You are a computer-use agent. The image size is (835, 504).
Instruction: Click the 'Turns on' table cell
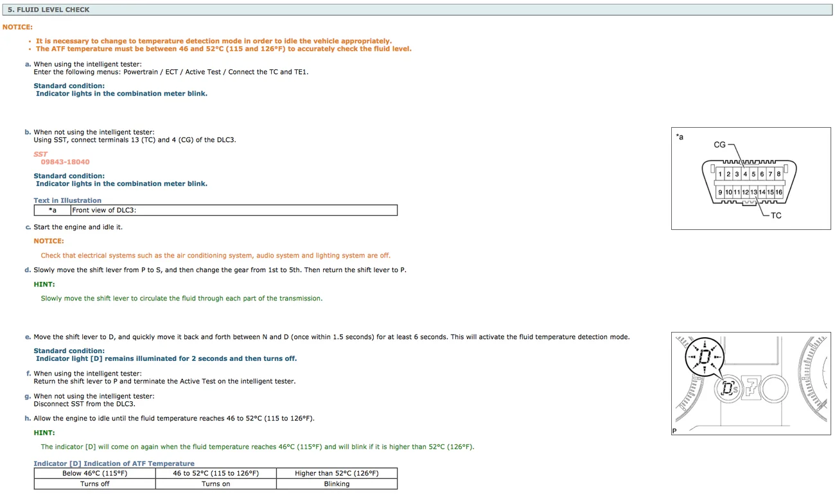215,484
